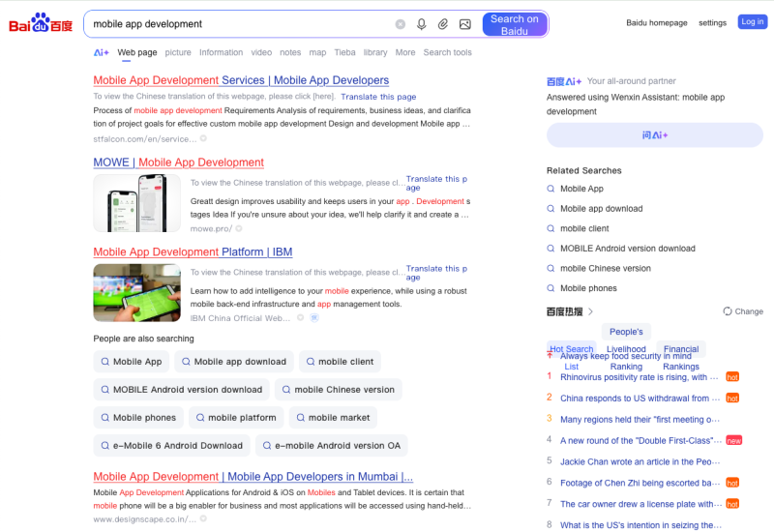
Task: Click search icon beside related Mobile App
Action: tap(551, 189)
